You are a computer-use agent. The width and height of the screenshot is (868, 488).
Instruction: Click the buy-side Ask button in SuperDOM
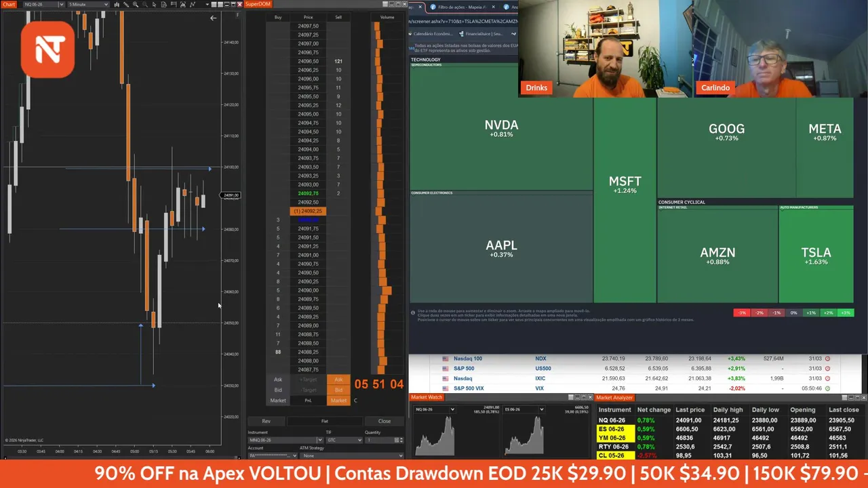point(278,380)
